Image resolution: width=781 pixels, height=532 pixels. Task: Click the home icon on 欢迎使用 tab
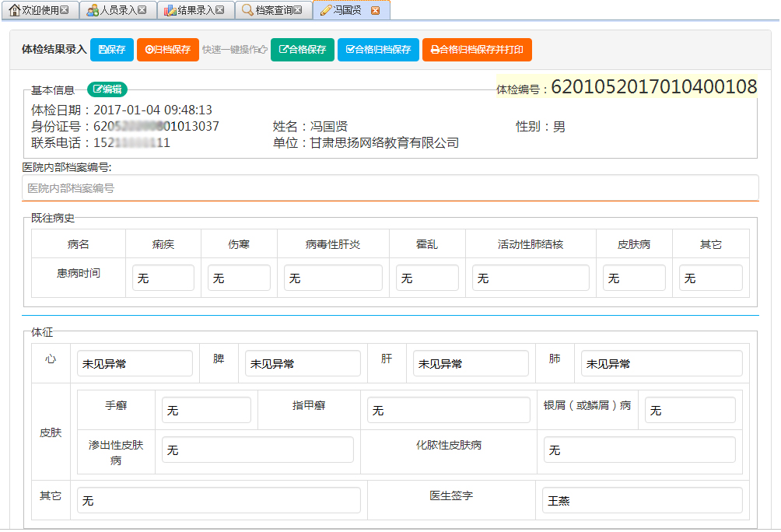tap(14, 10)
